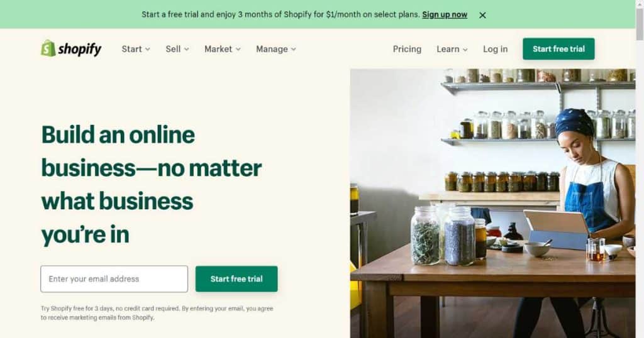Click the header Start free trial button
This screenshot has width=644, height=338.
558,49
